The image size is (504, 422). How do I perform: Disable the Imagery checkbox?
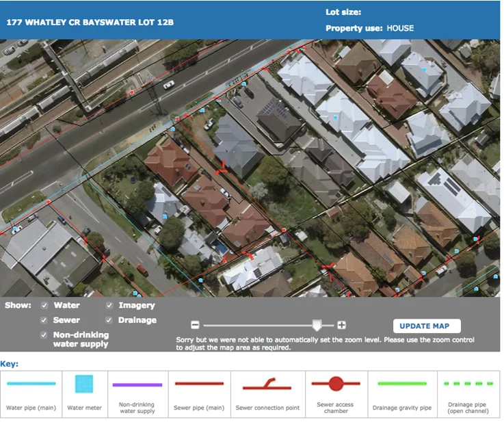pos(109,306)
